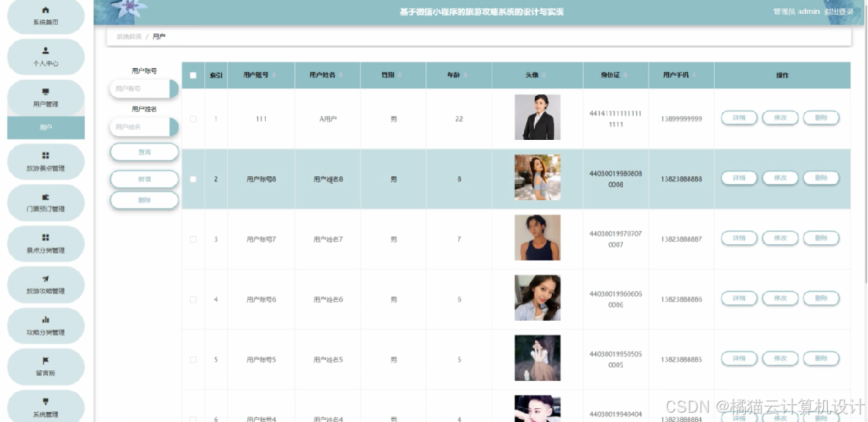Click 删除 in the 用户账号8 row

(821, 178)
